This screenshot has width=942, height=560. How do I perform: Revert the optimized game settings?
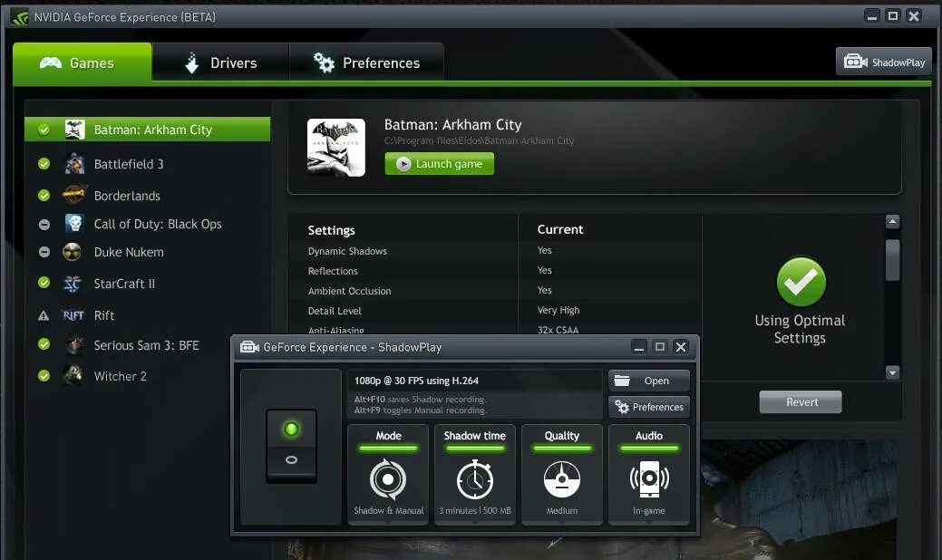(x=801, y=402)
